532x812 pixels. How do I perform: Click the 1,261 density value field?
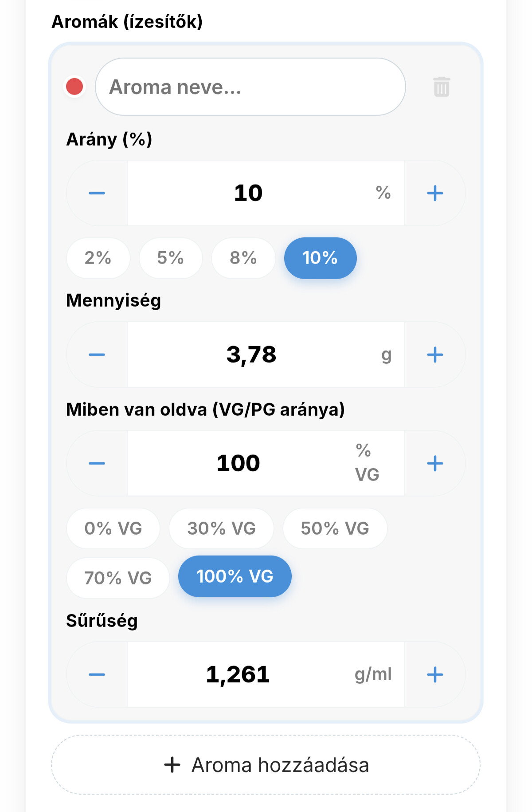(266, 674)
